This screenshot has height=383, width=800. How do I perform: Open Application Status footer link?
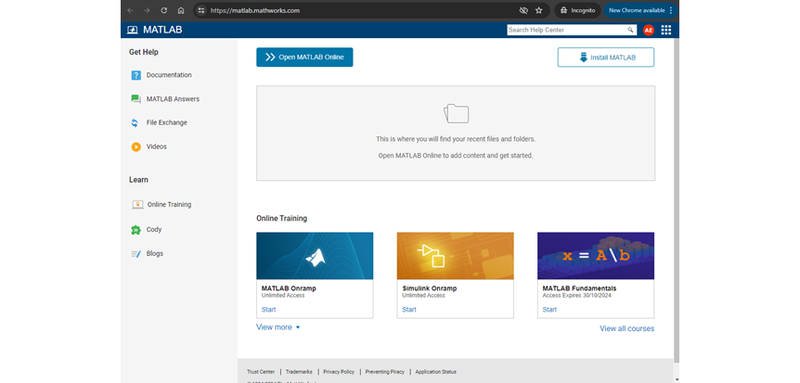tap(436, 372)
